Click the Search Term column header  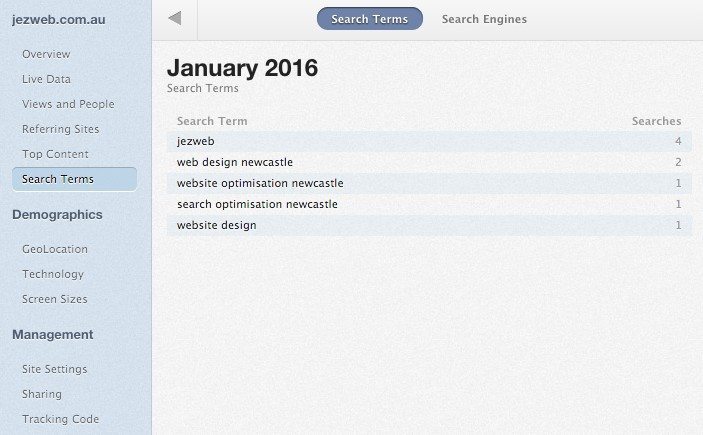[x=212, y=121]
